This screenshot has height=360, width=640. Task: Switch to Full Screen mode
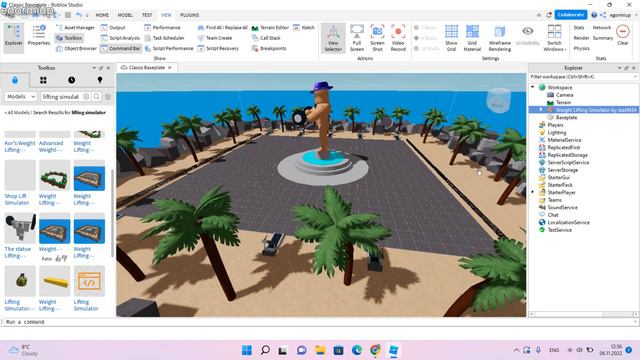click(357, 38)
